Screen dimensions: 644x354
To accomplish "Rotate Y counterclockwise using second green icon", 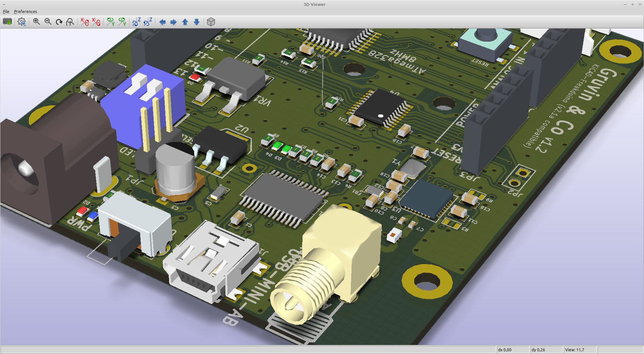I will [x=122, y=22].
